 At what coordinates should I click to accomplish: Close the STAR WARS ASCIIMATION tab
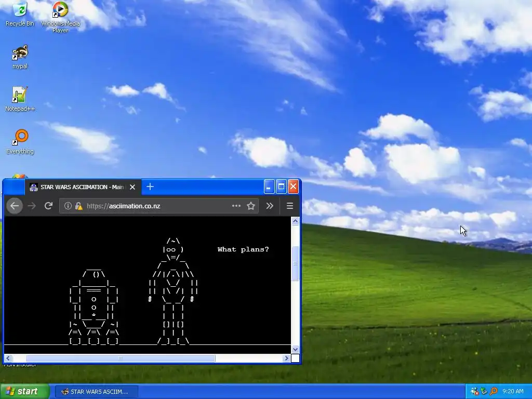[132, 187]
